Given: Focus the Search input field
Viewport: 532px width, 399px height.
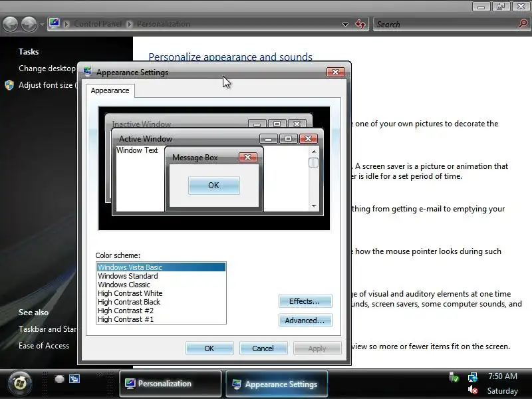Looking at the screenshot, I should [x=446, y=24].
